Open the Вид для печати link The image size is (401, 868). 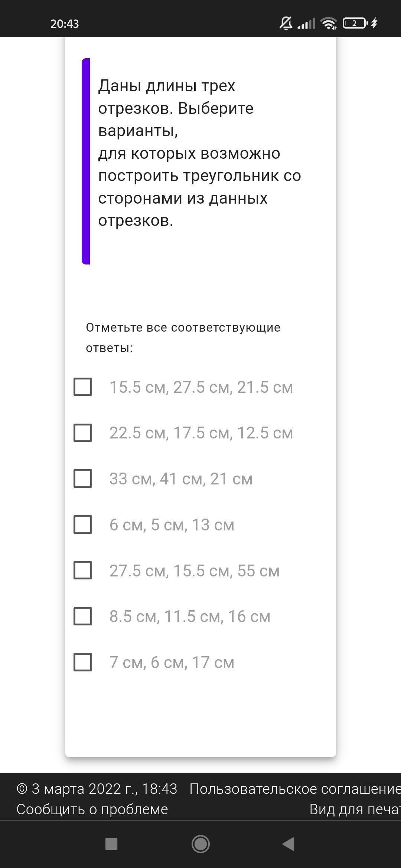[355, 809]
